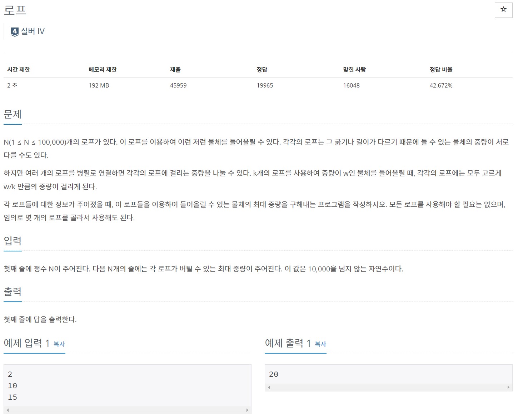Click the line 첫째 줄에 답을 출력한다
The height and width of the screenshot is (420, 518).
point(40,319)
